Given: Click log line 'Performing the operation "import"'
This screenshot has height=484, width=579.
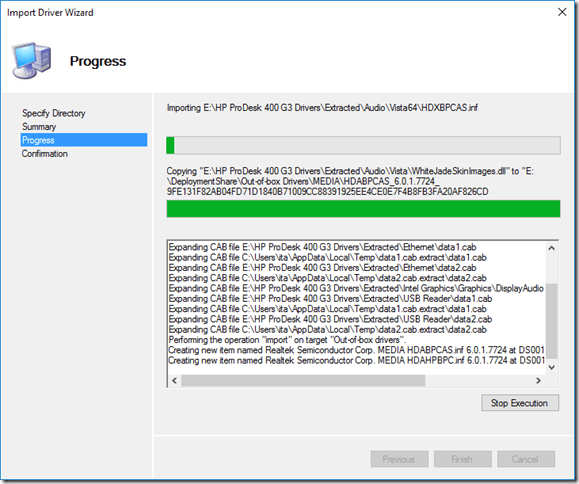Looking at the screenshot, I should 287,340.
